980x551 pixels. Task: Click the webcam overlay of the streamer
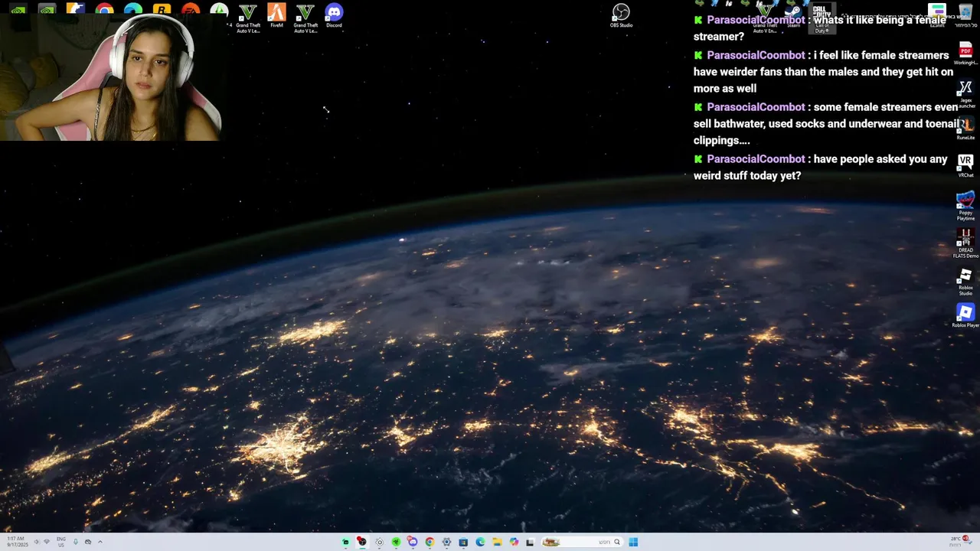(111, 77)
